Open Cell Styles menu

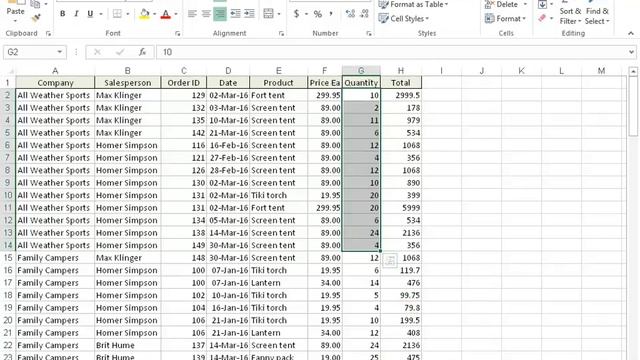(404, 18)
